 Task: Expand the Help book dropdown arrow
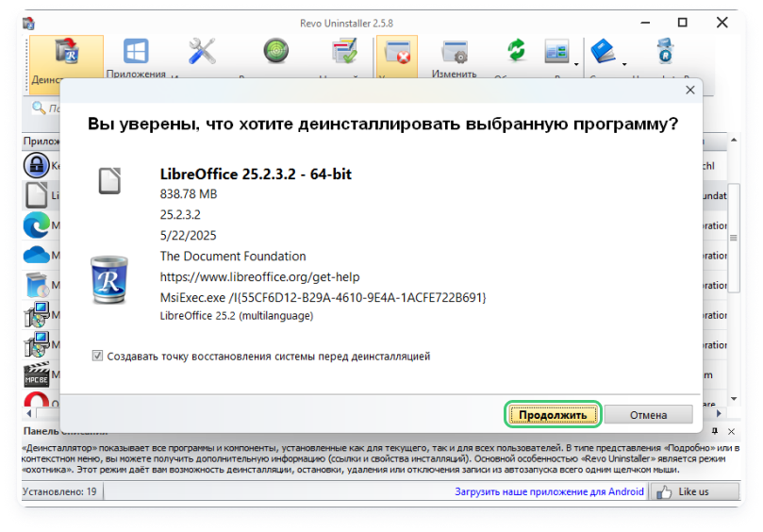tap(624, 64)
